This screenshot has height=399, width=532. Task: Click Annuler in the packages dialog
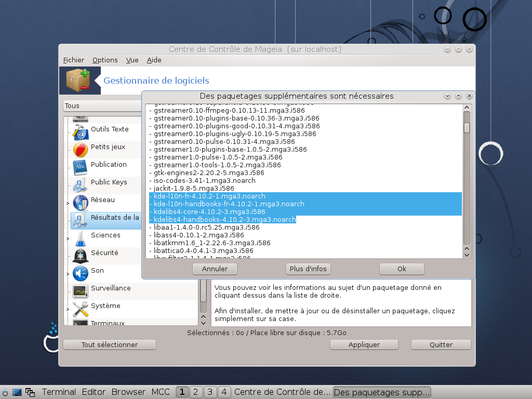(215, 269)
